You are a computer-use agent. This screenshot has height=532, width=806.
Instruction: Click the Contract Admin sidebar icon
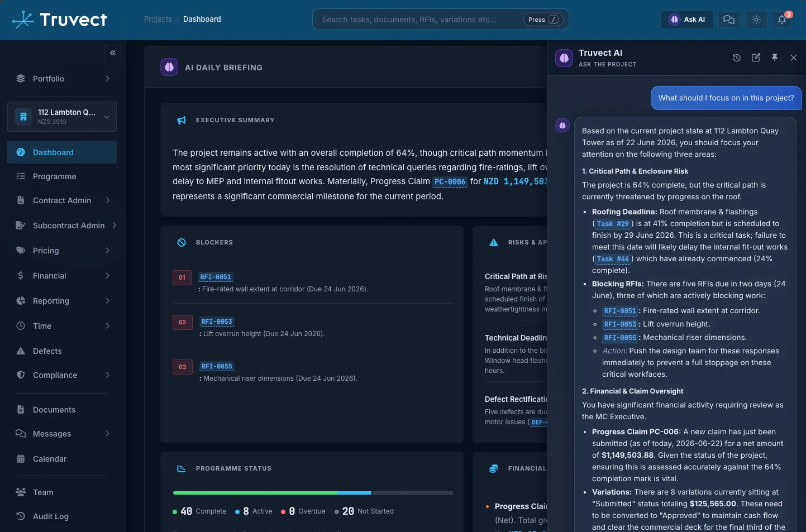tap(21, 200)
